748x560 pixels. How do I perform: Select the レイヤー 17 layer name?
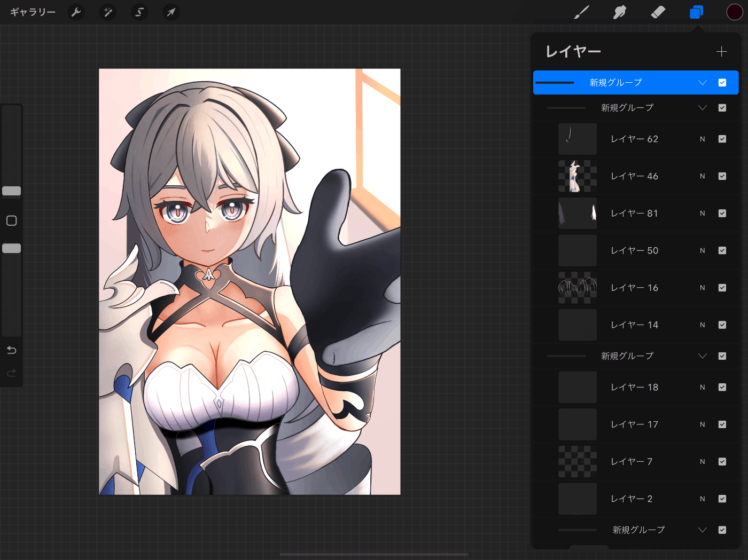pos(635,424)
